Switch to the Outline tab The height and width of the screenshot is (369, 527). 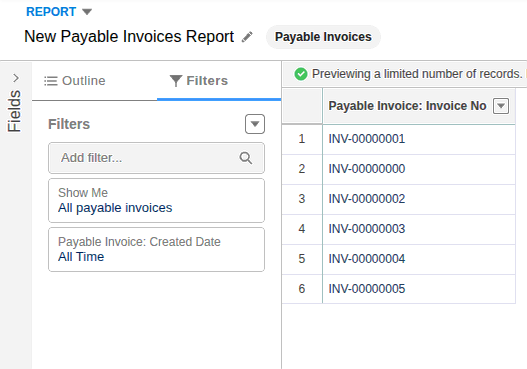coord(75,81)
